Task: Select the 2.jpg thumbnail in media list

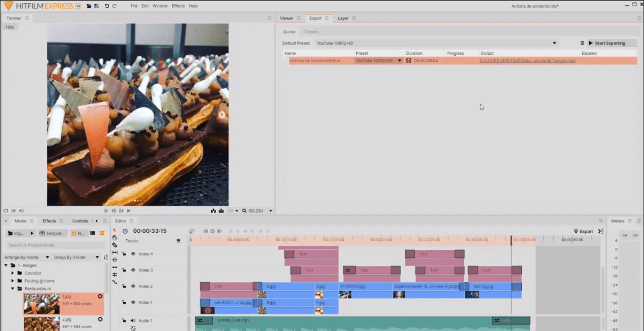Action: click(x=42, y=324)
